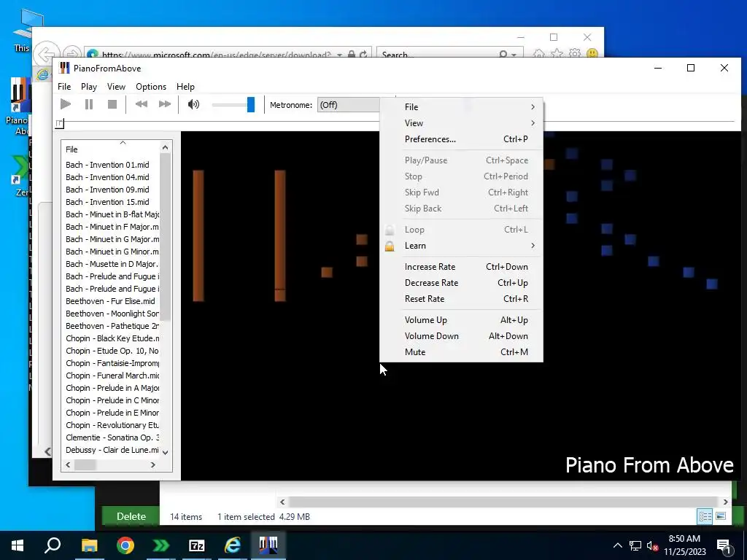Select Bach - Minuet in G Minor file
747x560 pixels.
pyautogui.click(x=112, y=252)
